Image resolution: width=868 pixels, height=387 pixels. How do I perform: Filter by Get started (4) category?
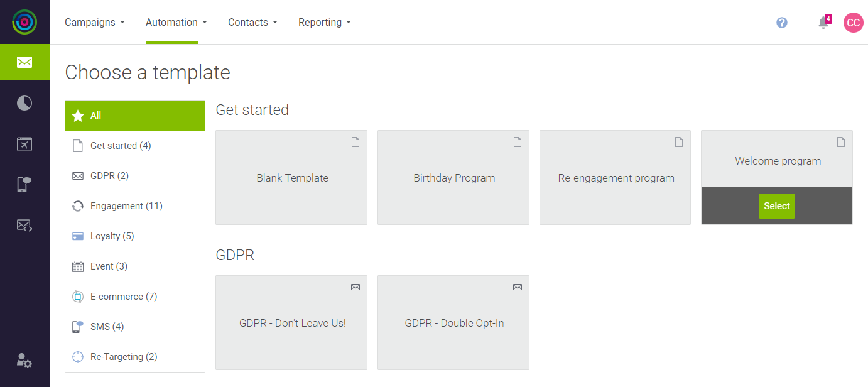click(x=135, y=146)
